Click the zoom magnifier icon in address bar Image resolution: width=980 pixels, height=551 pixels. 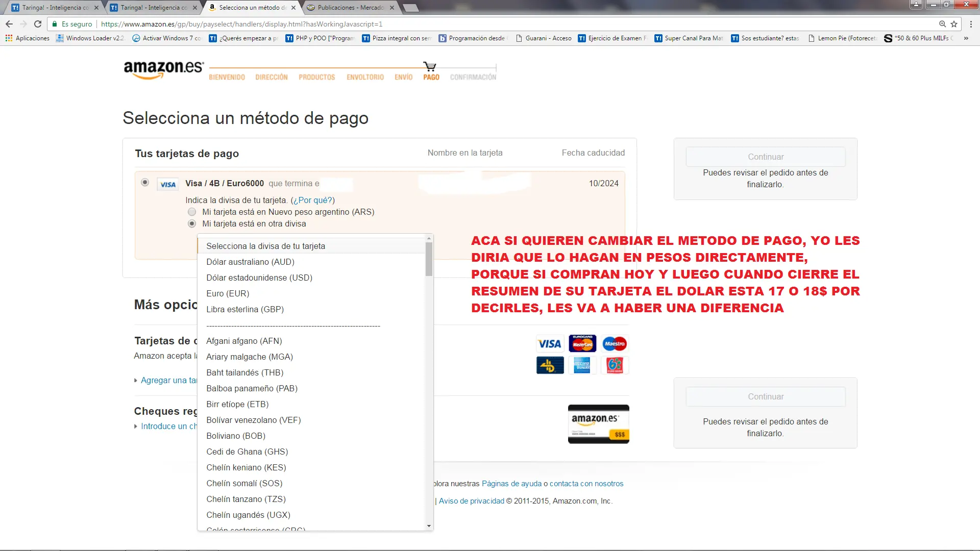[x=942, y=24]
